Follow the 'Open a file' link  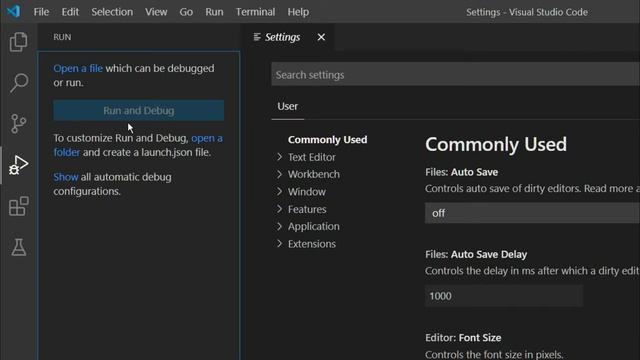tap(78, 68)
